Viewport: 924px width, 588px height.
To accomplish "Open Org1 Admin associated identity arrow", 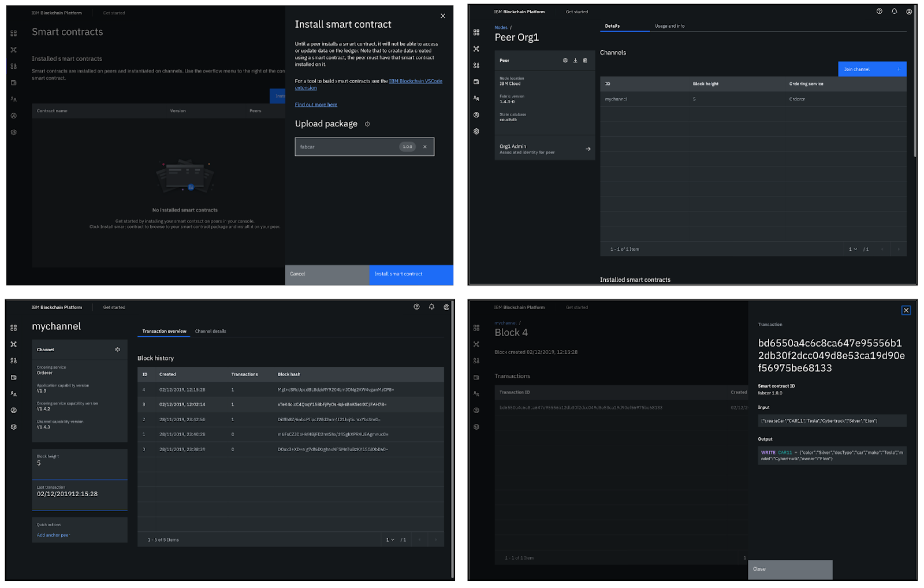I will coord(588,149).
